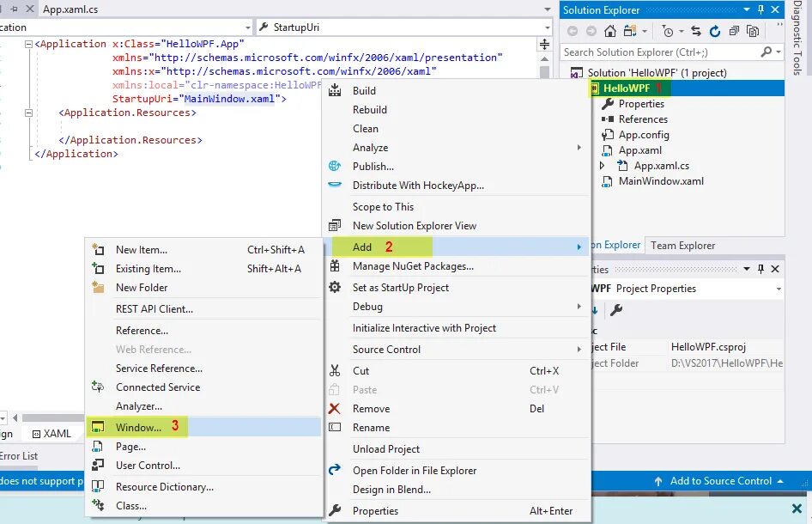Select References node in Solution Explorer
The width and height of the screenshot is (812, 524).
[x=643, y=119]
